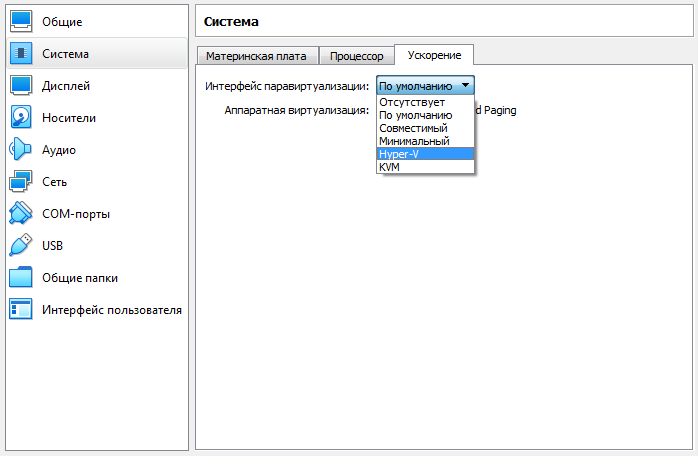
Task: Open the Дисплей settings label
Action: [x=66, y=86]
